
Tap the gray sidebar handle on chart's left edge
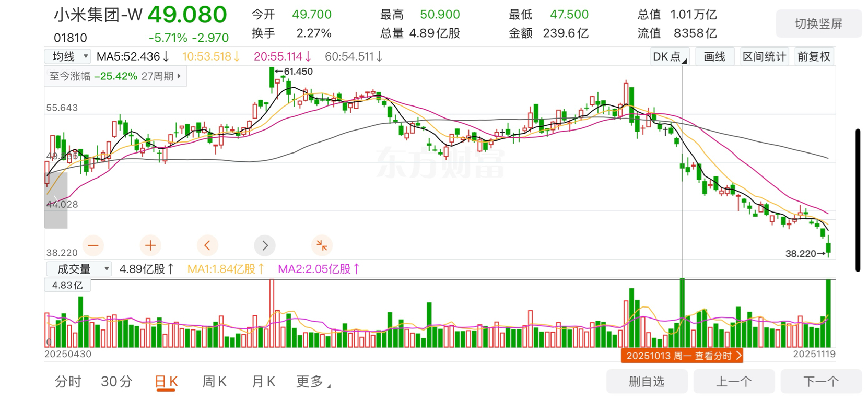(56, 200)
